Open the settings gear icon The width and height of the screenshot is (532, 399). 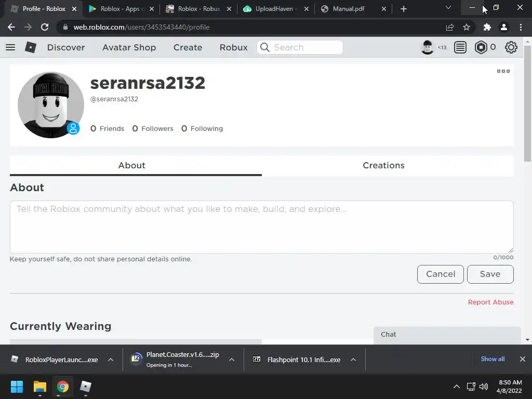(x=511, y=47)
